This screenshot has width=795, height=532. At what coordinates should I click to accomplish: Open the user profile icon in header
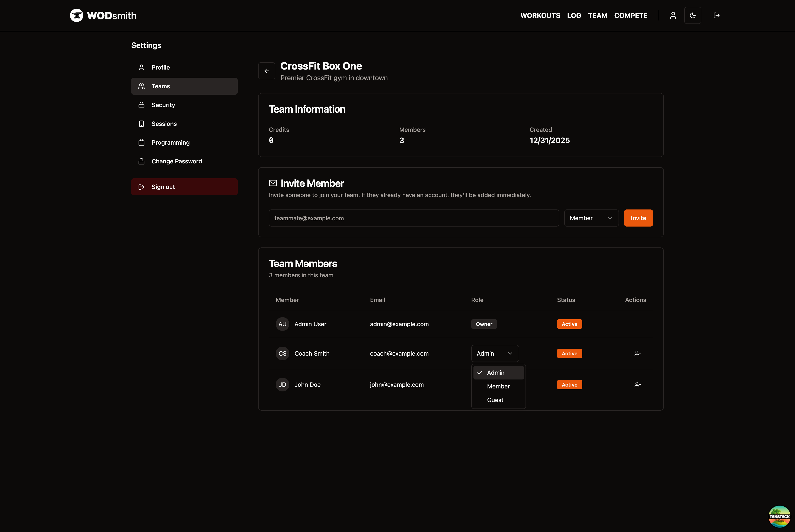(673, 15)
